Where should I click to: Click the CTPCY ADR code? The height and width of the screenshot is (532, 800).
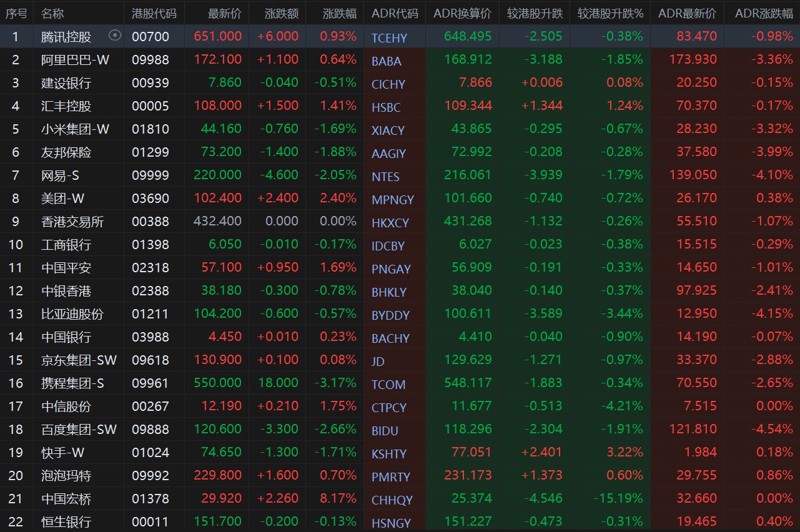(389, 408)
